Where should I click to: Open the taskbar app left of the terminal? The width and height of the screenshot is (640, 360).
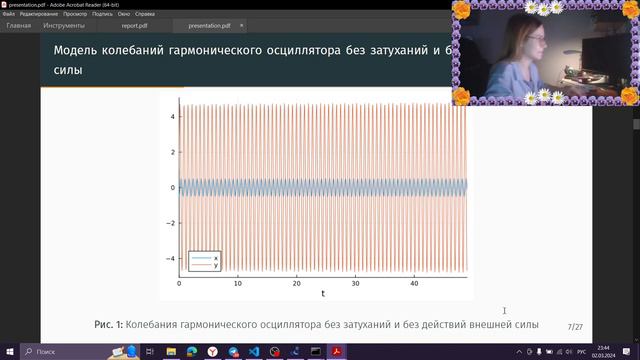click(295, 351)
